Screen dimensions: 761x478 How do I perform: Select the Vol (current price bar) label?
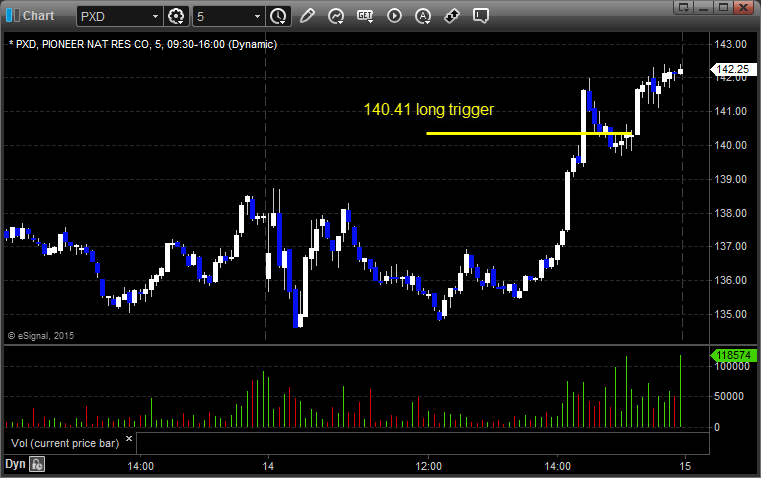[65, 443]
